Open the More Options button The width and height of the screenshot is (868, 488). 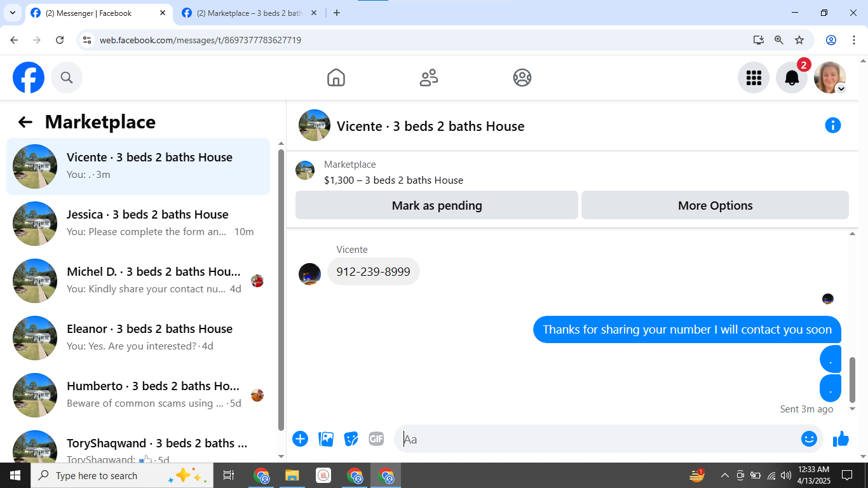[x=715, y=205]
